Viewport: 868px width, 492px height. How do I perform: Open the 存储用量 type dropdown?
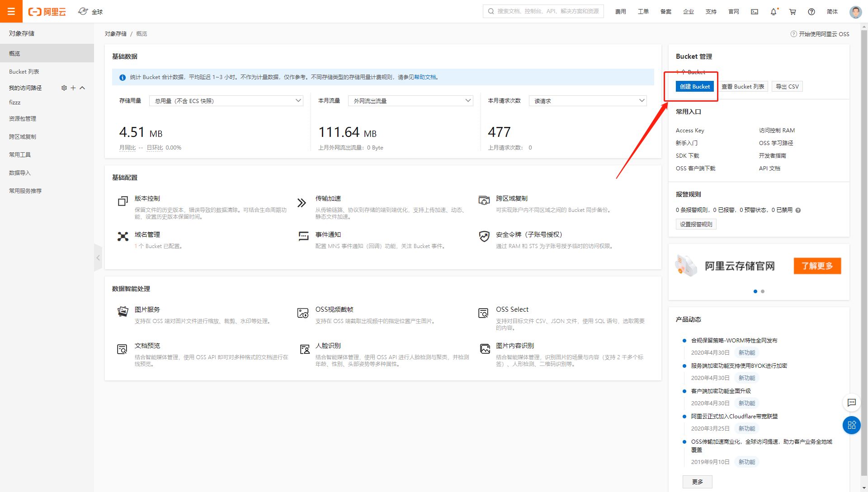[226, 101]
